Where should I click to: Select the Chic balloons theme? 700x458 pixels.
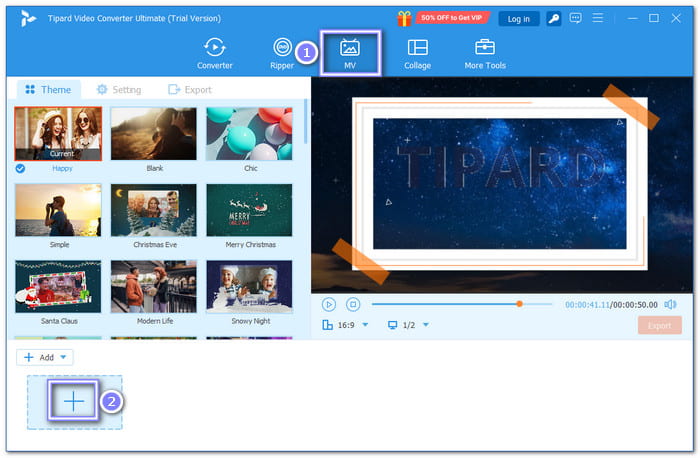click(x=249, y=133)
